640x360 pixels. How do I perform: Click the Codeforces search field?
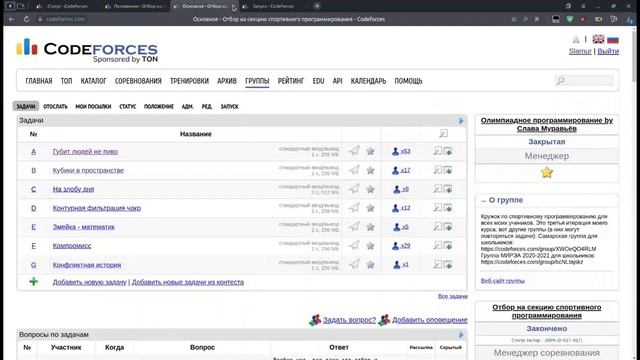tap(584, 81)
